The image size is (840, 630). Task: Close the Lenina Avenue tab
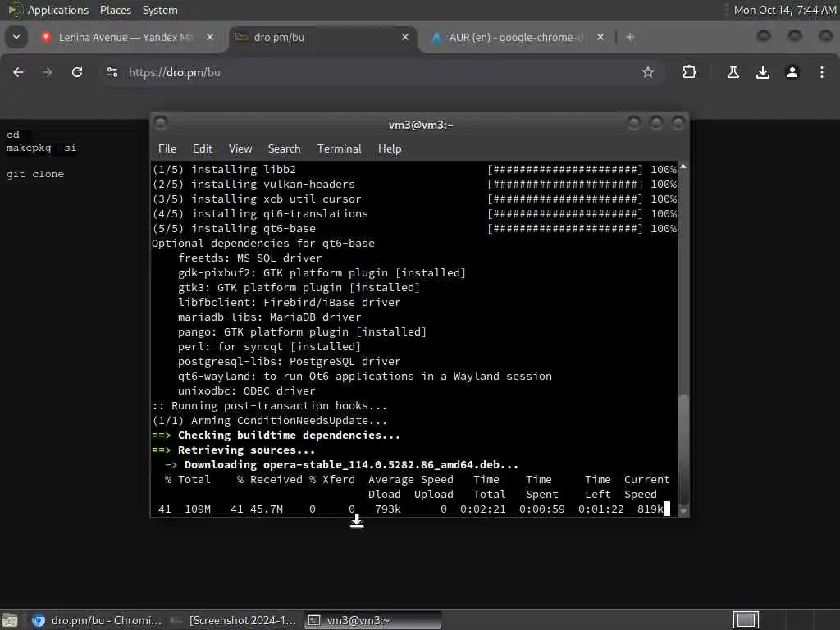tap(210, 37)
